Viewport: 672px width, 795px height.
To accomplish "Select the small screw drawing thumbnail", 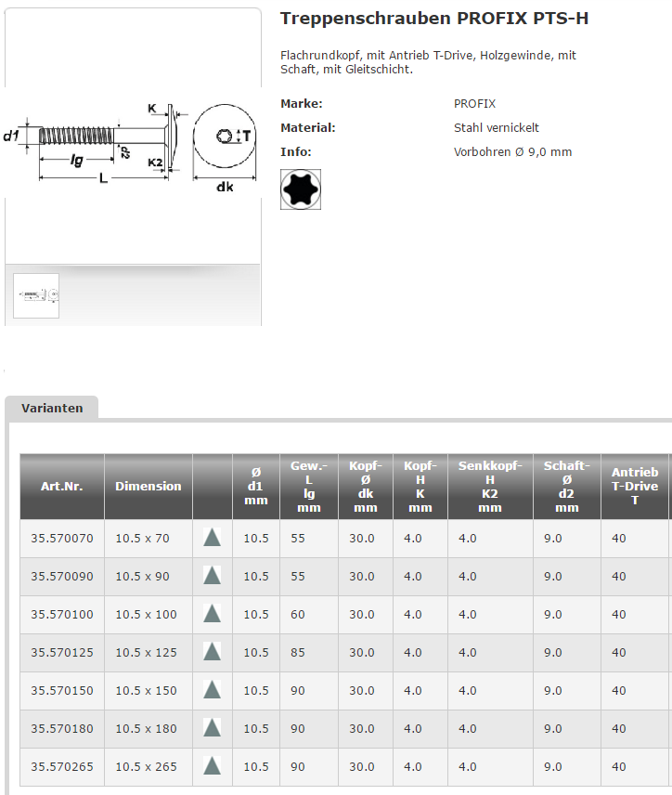I will pos(36,295).
